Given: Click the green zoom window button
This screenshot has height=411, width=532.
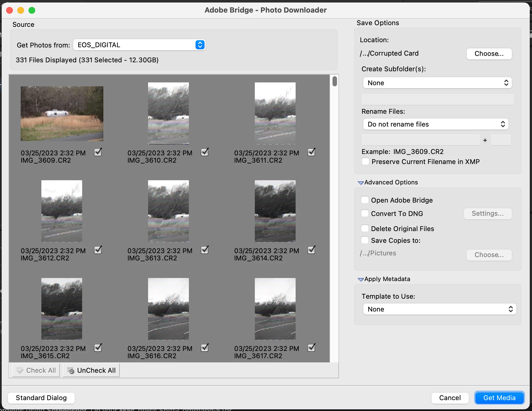Looking at the screenshot, I should tap(32, 10).
